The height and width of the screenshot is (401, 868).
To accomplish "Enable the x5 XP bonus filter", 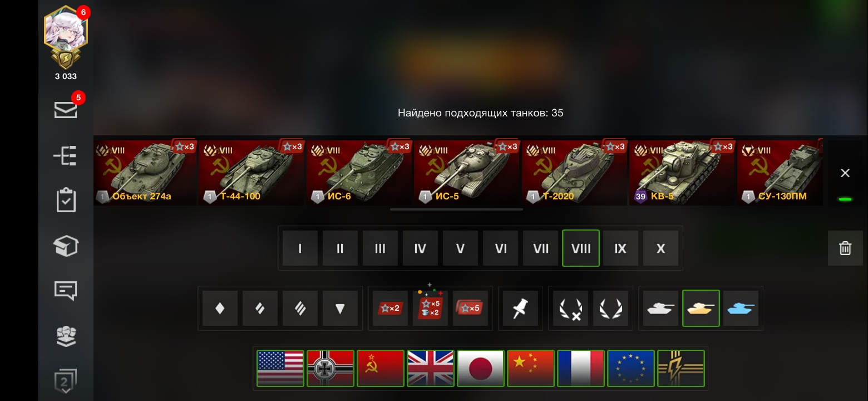I will [x=470, y=308].
